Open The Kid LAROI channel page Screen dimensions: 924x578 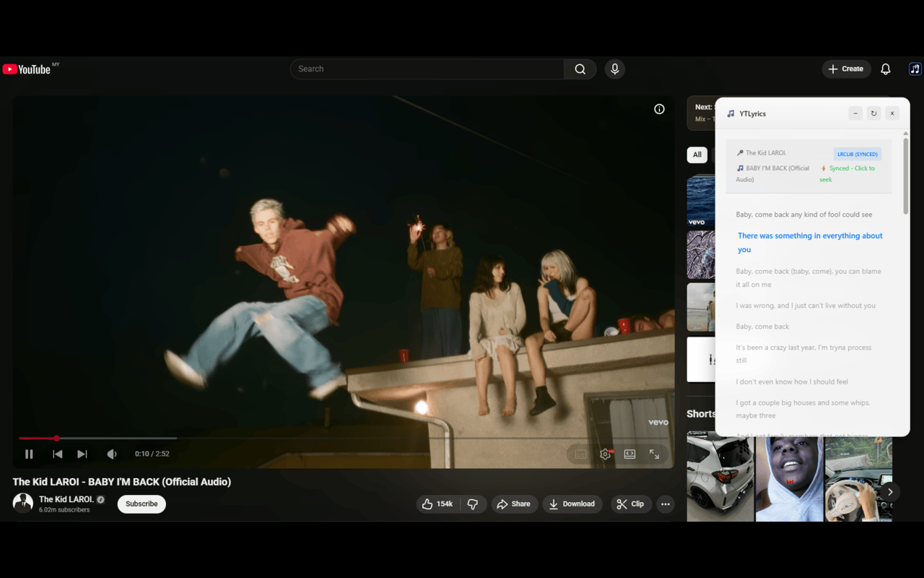point(67,499)
